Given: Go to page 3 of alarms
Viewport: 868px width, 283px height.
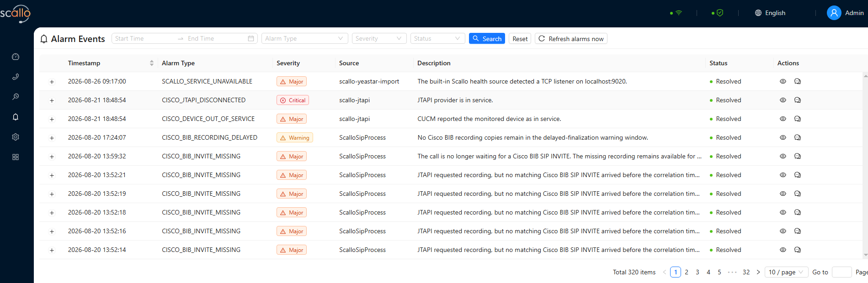Looking at the screenshot, I should pos(698,272).
